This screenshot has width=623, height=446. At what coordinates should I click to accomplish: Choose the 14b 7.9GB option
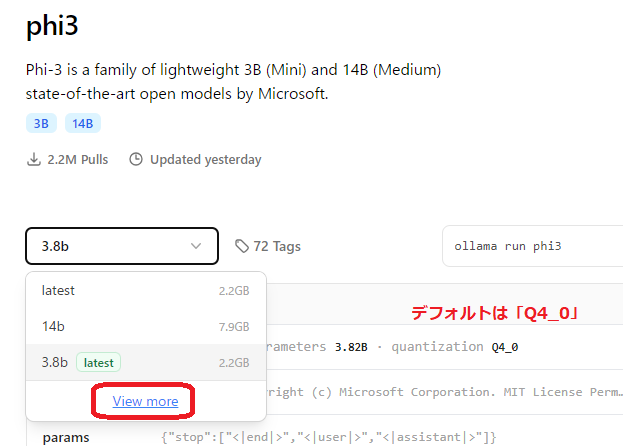point(146,326)
